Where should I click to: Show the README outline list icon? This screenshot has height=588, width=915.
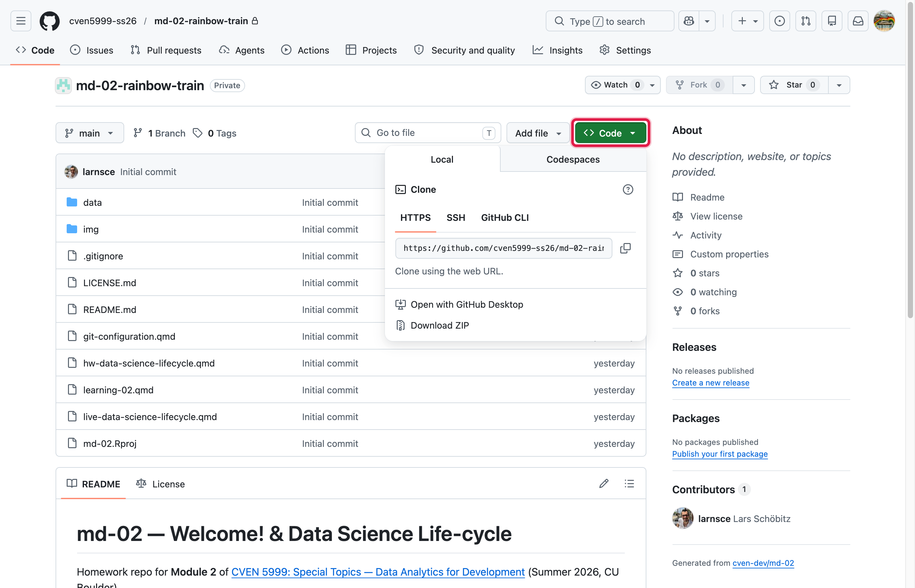point(629,484)
